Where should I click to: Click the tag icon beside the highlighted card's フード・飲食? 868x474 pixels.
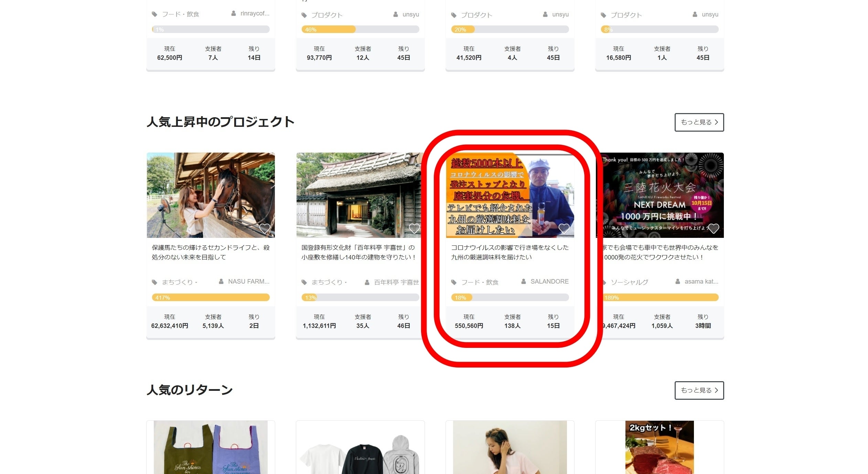click(454, 283)
